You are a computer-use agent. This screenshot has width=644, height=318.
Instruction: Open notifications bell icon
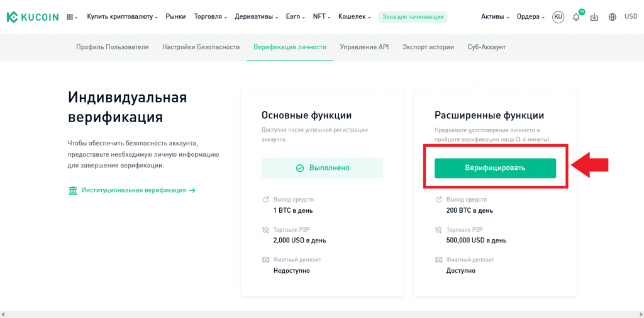(576, 17)
